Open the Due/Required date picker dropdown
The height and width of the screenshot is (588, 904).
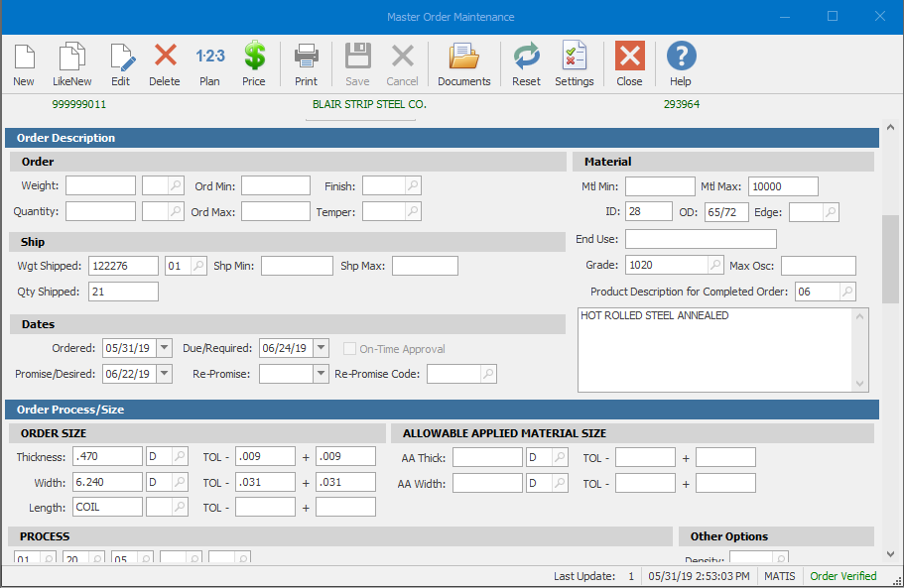point(321,348)
